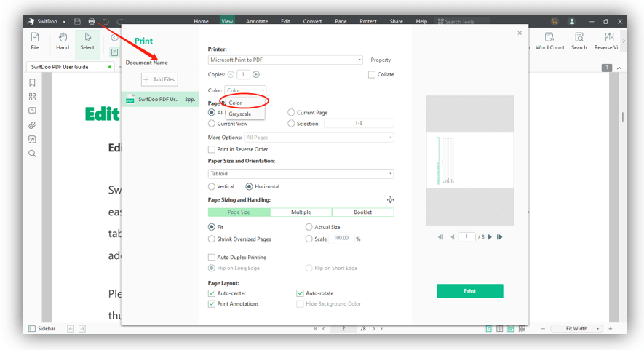Decrease copies with the minus button
This screenshot has width=644, height=350.
231,74
